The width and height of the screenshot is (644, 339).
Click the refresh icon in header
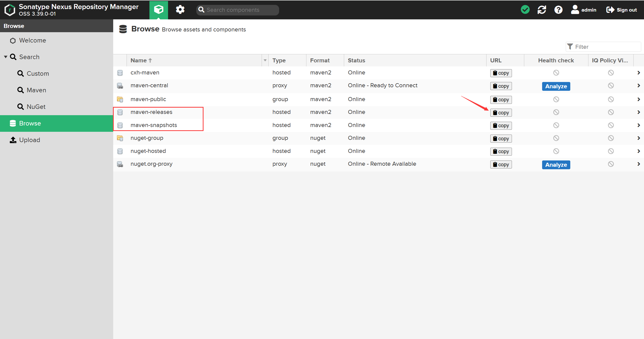[542, 10]
